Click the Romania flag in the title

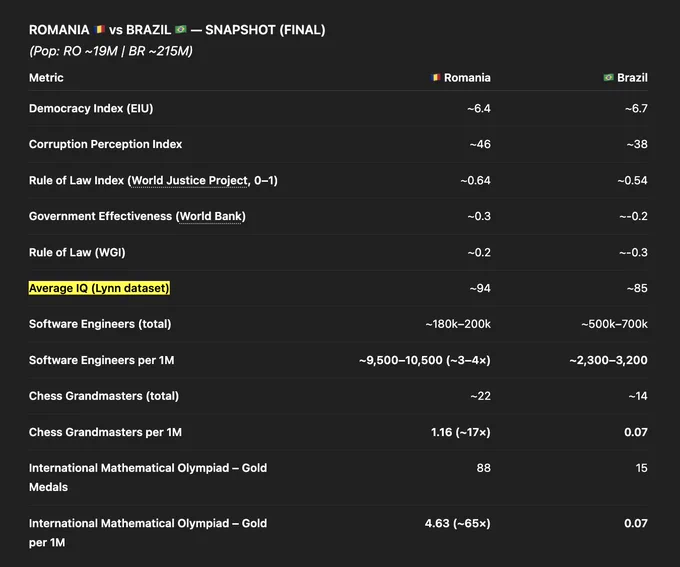point(99,29)
